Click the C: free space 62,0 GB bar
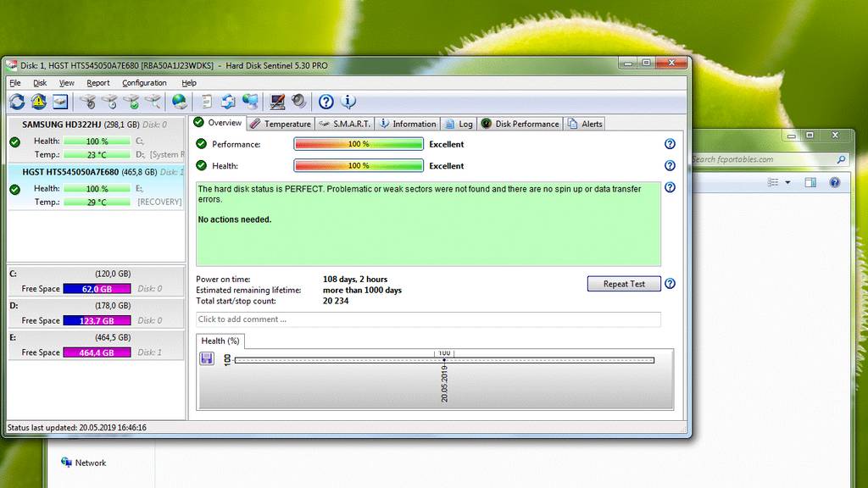The width and height of the screenshot is (868, 488). [x=97, y=289]
